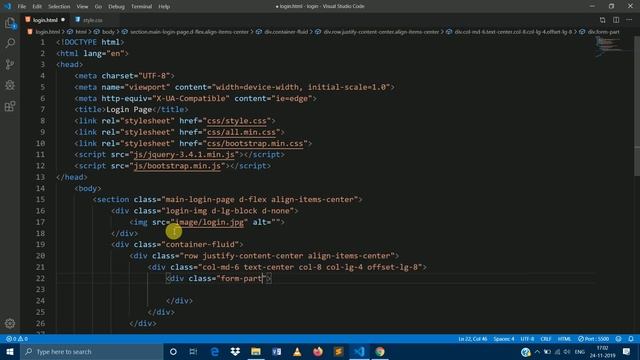Open File Explorer from the taskbar
Screen dimensions: 640x360
coord(256,351)
